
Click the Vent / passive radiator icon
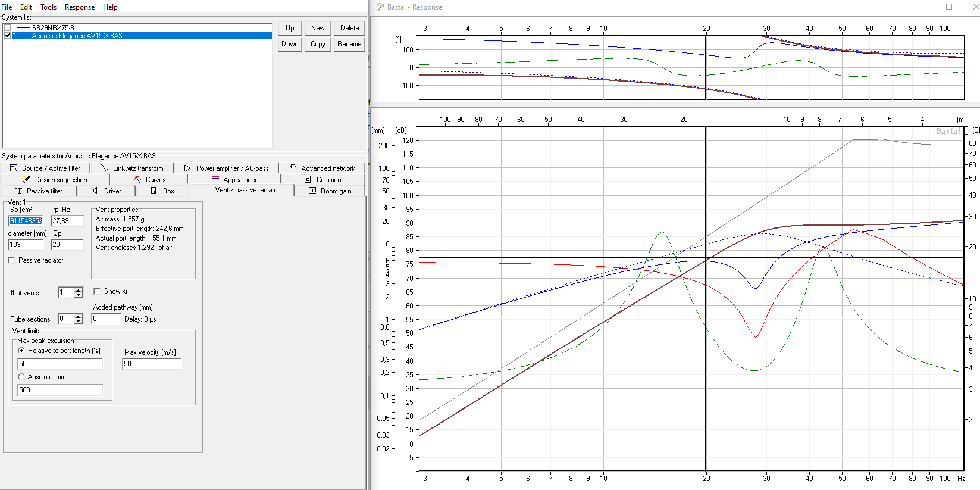(206, 189)
